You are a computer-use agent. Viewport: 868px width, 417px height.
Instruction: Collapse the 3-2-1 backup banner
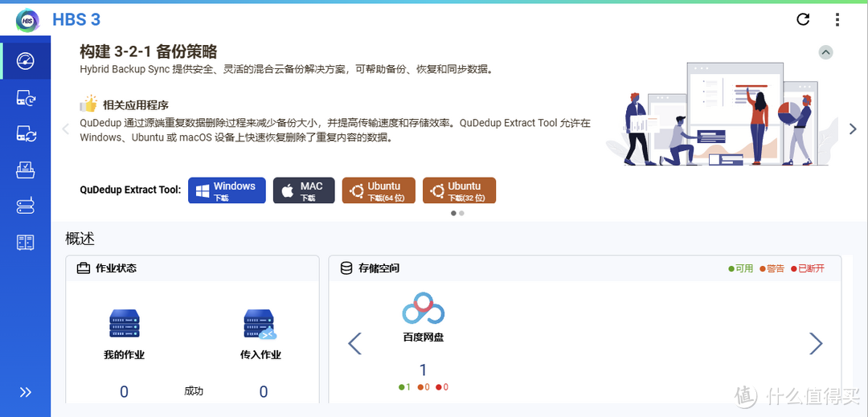click(825, 53)
